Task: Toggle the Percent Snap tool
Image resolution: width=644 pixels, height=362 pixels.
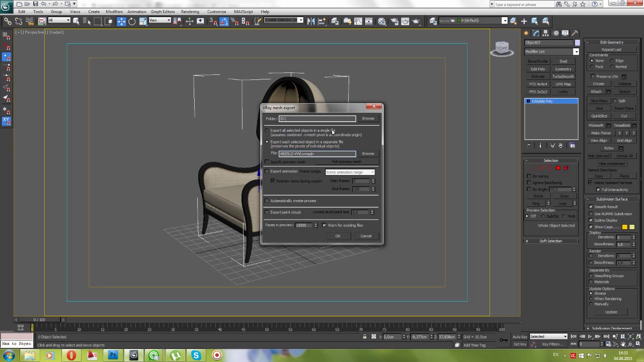Action: 234,21
